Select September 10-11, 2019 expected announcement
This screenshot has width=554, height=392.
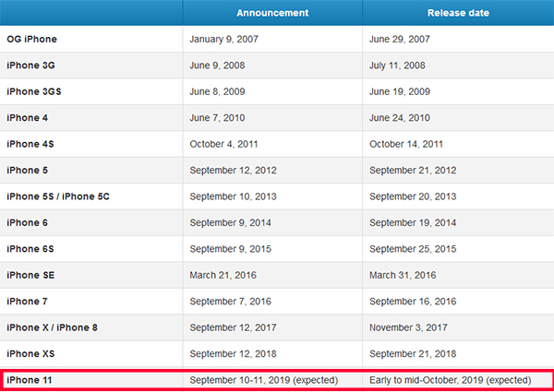(263, 380)
